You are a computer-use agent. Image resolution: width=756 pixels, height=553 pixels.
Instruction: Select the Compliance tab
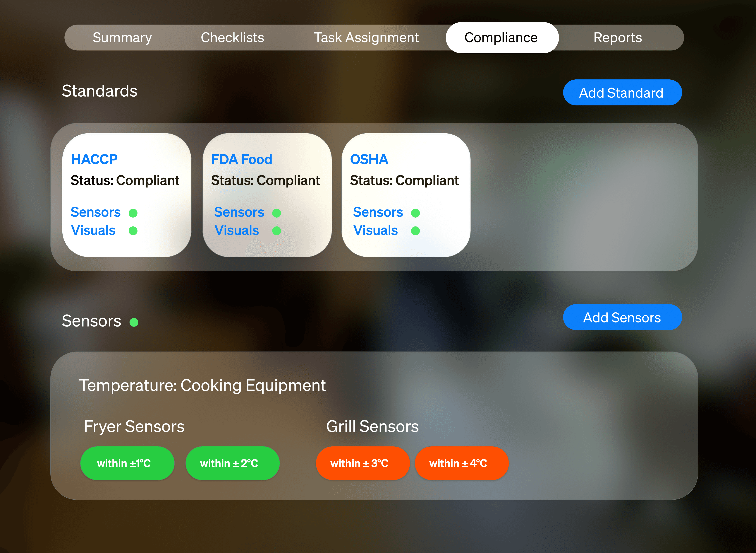pos(502,37)
